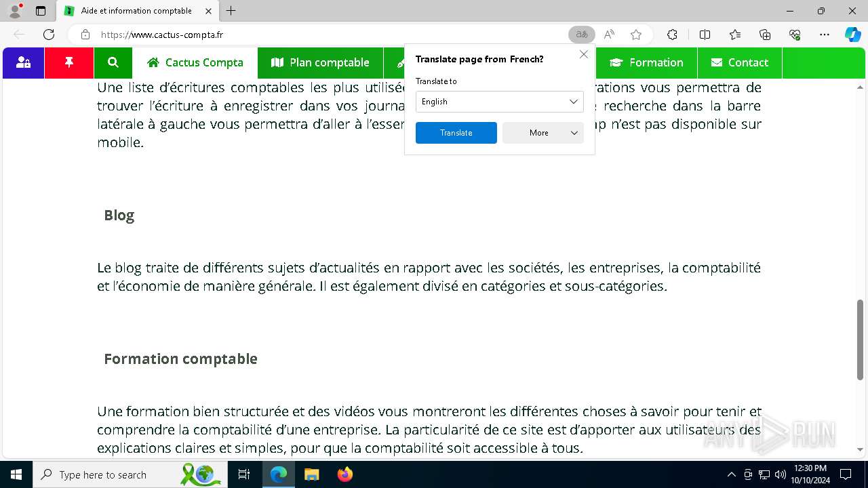This screenshot has width=868, height=488.
Task: View site information lock icon
Action: pyautogui.click(x=85, y=35)
